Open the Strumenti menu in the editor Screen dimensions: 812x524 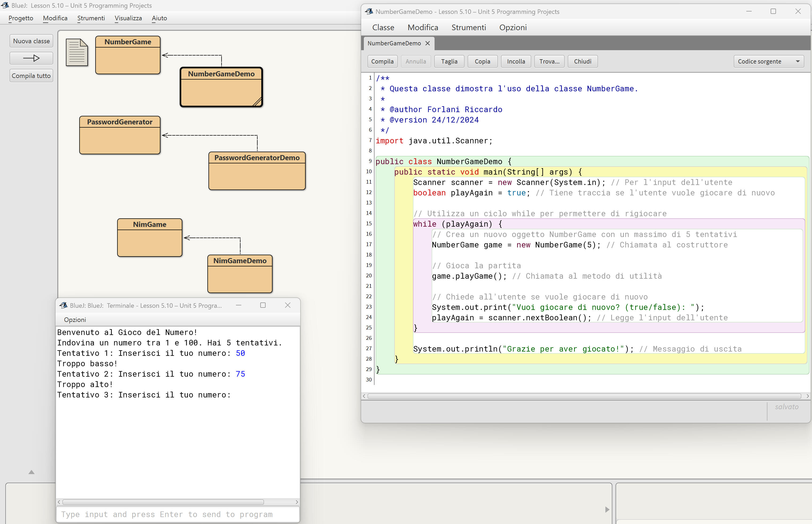click(x=468, y=27)
